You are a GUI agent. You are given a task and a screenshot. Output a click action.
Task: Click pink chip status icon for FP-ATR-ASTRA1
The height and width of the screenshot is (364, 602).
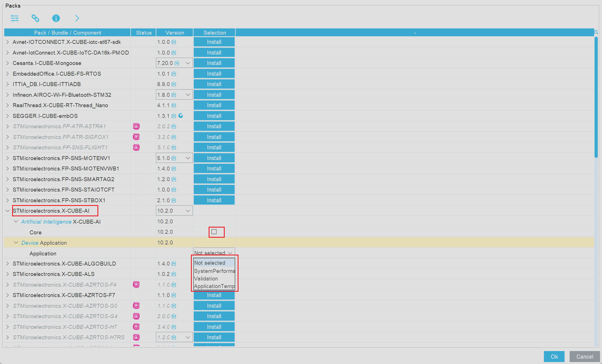click(136, 126)
